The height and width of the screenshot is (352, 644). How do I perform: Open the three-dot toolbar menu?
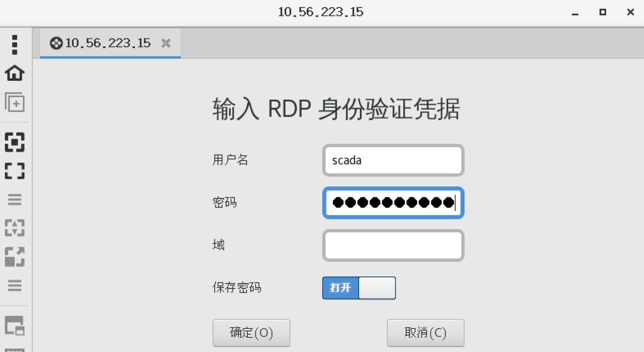(x=15, y=45)
